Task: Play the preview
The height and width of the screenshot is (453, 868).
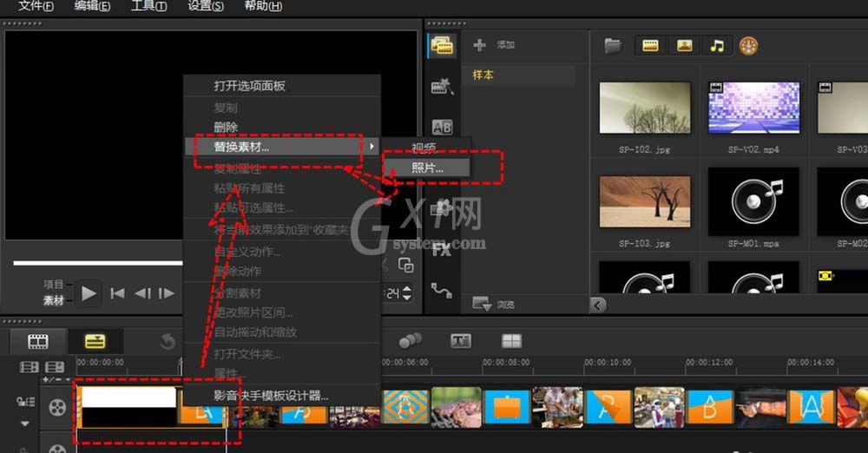Action: click(x=89, y=293)
